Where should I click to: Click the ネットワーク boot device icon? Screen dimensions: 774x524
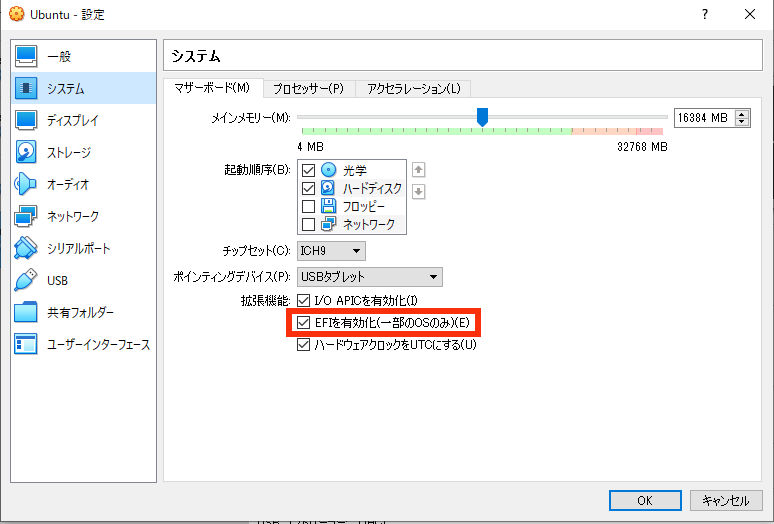pyautogui.click(x=328, y=224)
